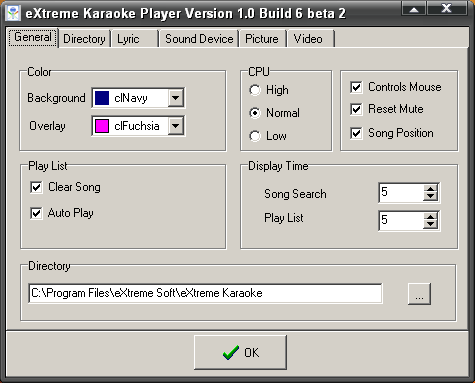Click the Play List display time value field
The height and width of the screenshot is (383, 475).
[x=401, y=220]
